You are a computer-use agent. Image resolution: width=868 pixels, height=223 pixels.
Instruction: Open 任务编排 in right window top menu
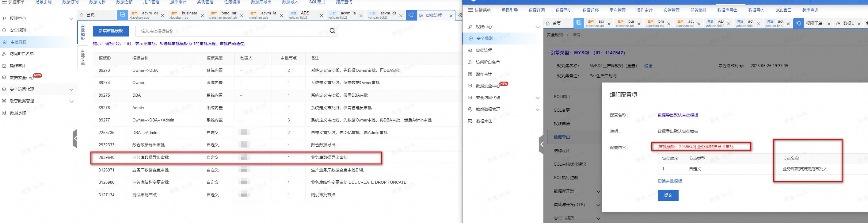698,10
